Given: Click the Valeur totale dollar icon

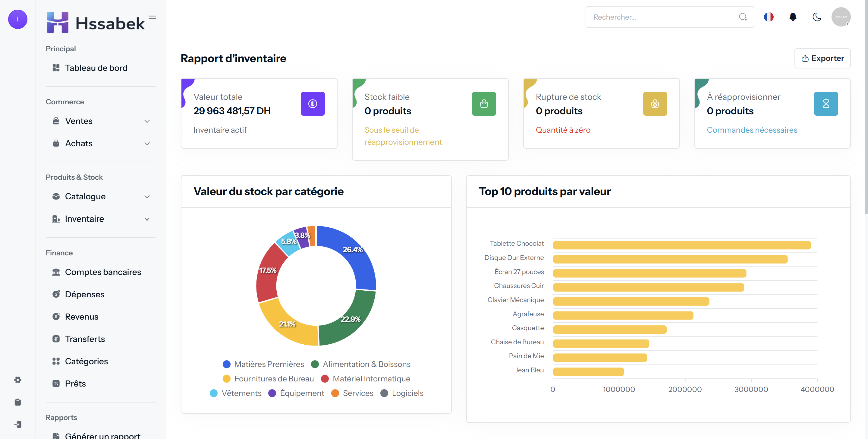Looking at the screenshot, I should click(313, 104).
